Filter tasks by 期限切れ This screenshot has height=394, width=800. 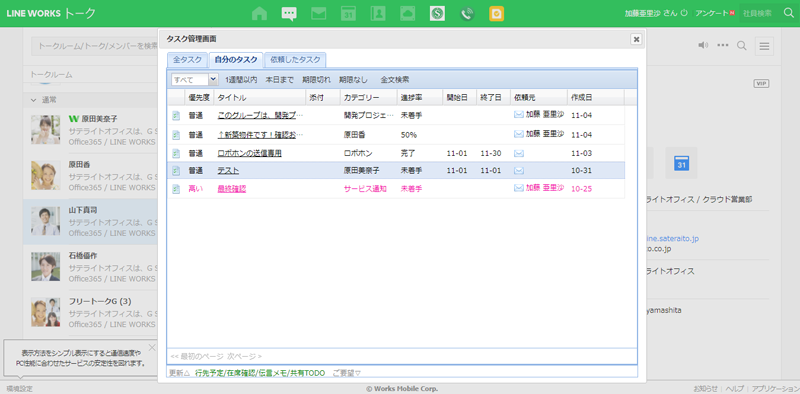point(316,80)
